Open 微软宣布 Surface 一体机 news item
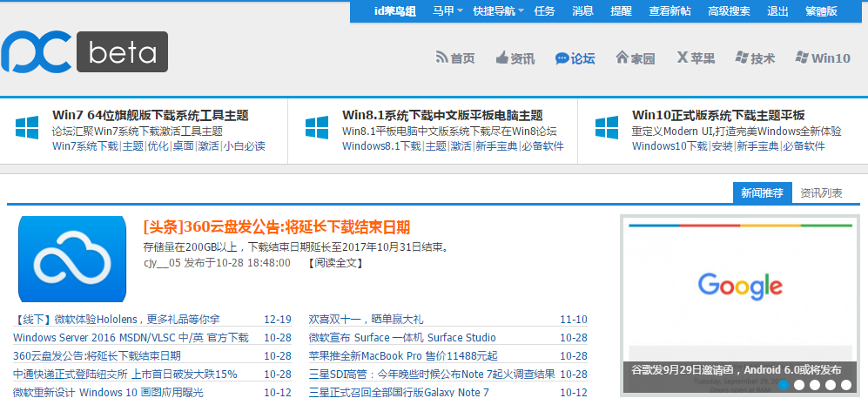The width and height of the screenshot is (868, 405). click(402, 337)
